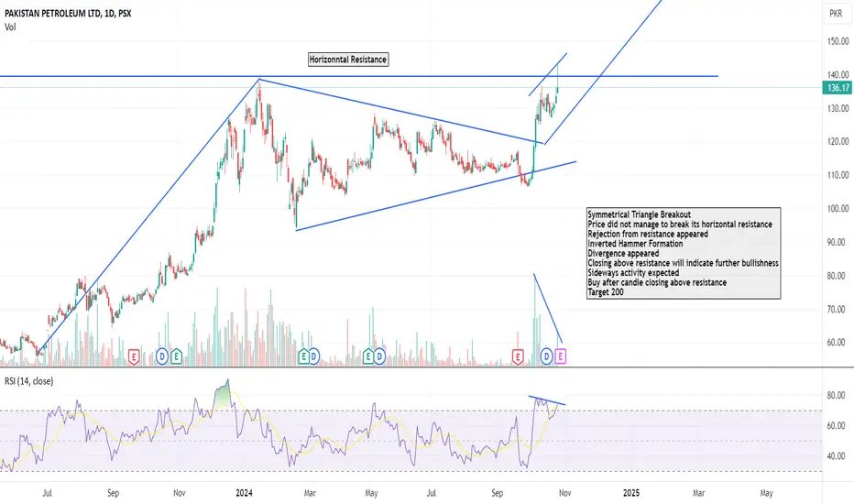The width and height of the screenshot is (854, 504).
Task: Open the RSI (14, close) indicator label
Action: tap(29, 381)
